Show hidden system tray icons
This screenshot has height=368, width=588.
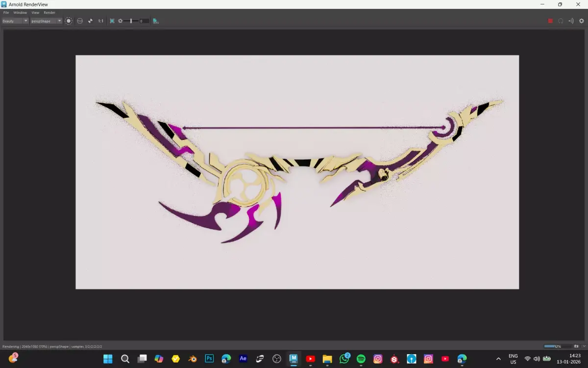tap(498, 359)
